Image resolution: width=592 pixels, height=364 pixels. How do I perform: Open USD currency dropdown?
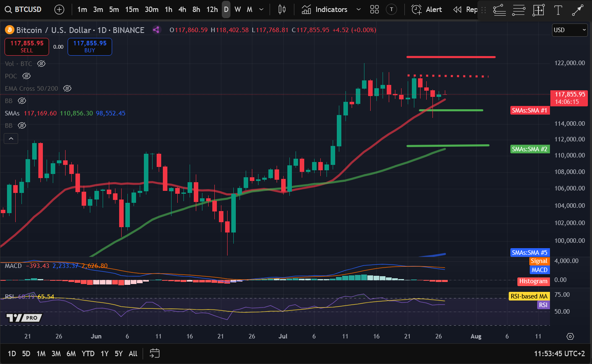coord(570,30)
